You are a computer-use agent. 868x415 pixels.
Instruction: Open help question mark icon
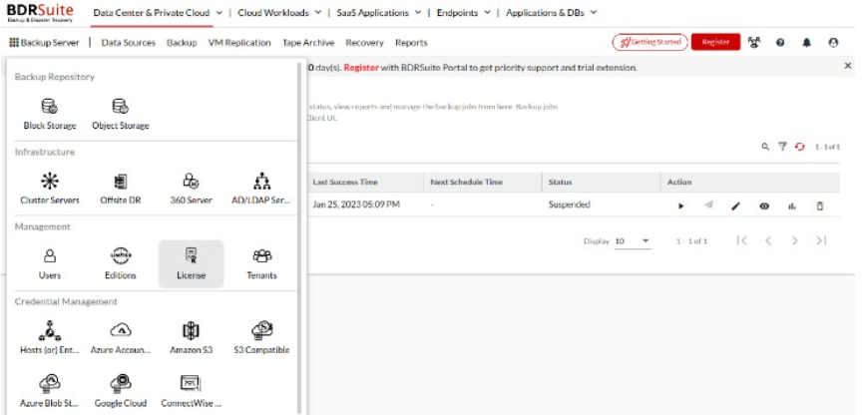pos(780,42)
